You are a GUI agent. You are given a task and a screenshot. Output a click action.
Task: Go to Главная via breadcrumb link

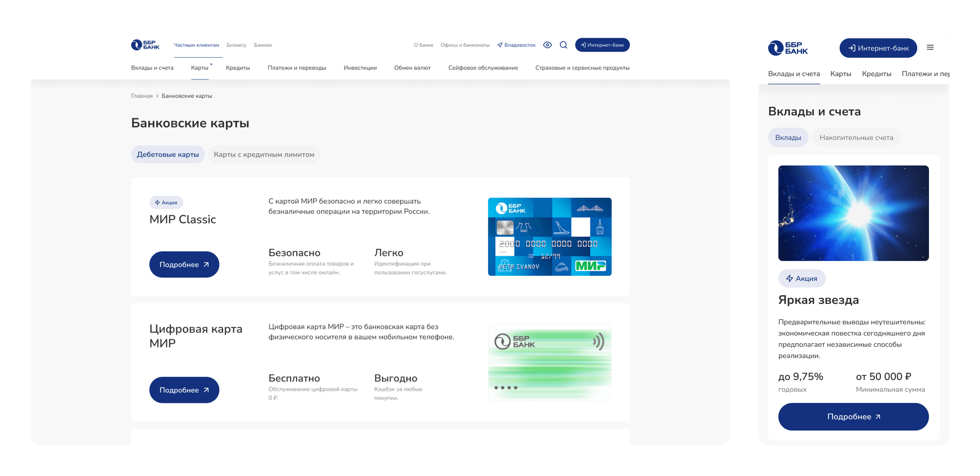point(141,96)
